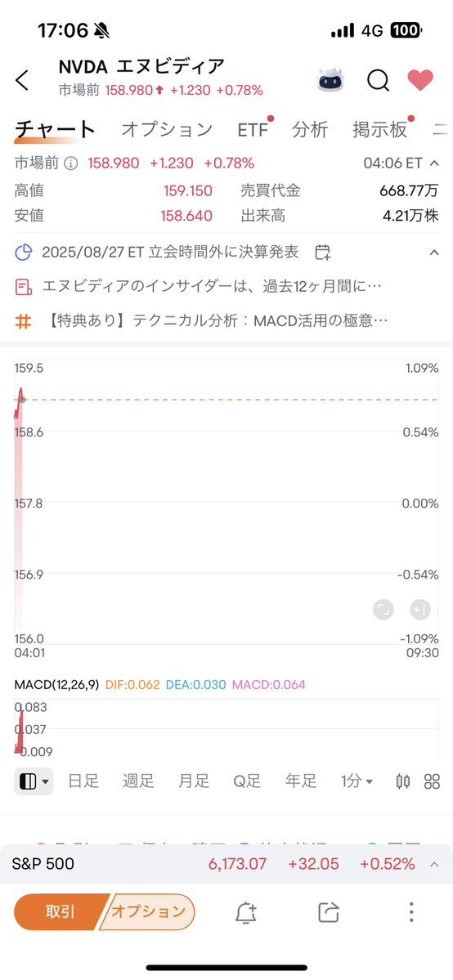Tap the orange 取引 button
The image size is (453, 980).
[60, 912]
